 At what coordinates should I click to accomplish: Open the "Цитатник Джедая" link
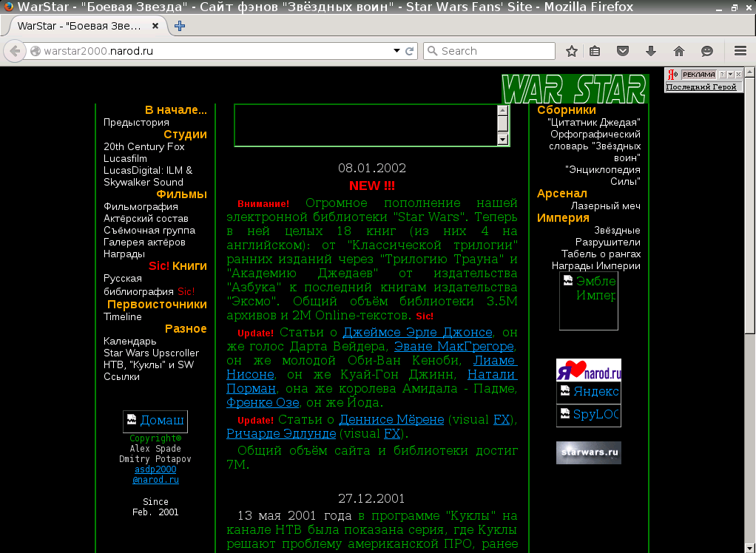tap(594, 122)
